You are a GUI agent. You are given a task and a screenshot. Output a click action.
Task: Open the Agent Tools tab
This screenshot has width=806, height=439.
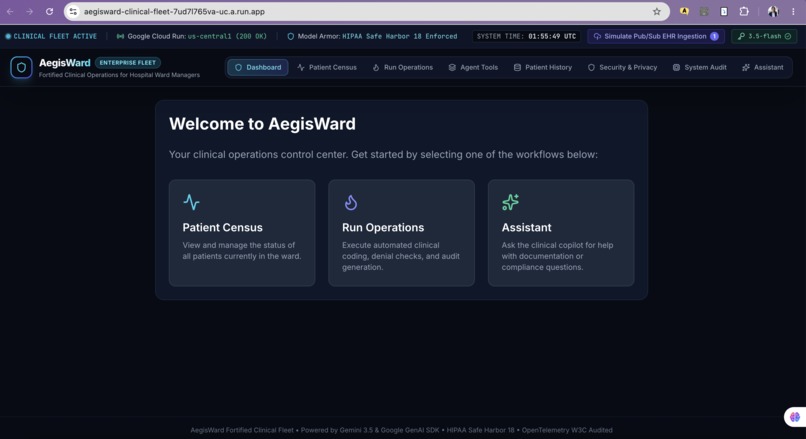click(x=473, y=67)
